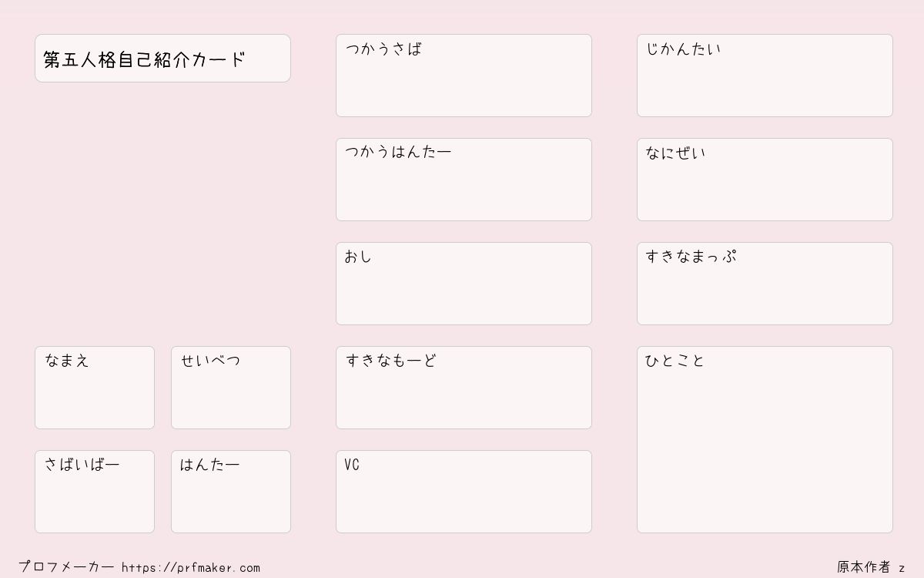The height and width of the screenshot is (578, 924).
Task: Click the large ひとこと comment box
Action: (x=765, y=439)
